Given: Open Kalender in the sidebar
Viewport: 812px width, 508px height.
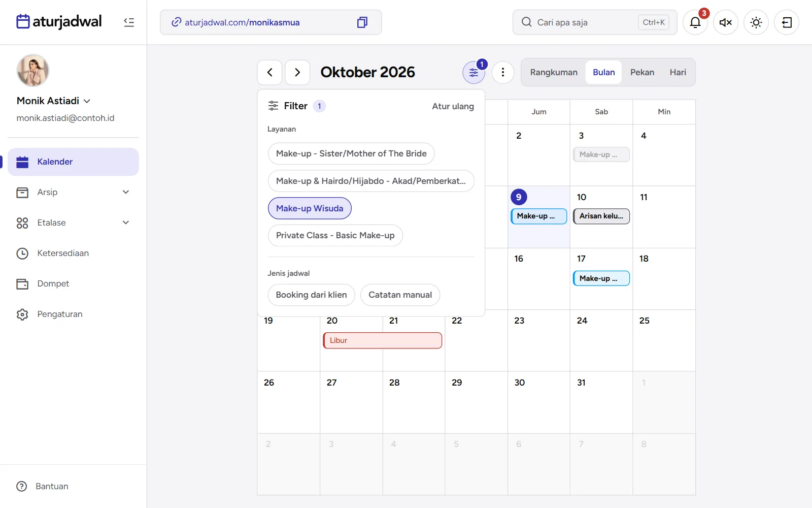Looking at the screenshot, I should coord(73,162).
